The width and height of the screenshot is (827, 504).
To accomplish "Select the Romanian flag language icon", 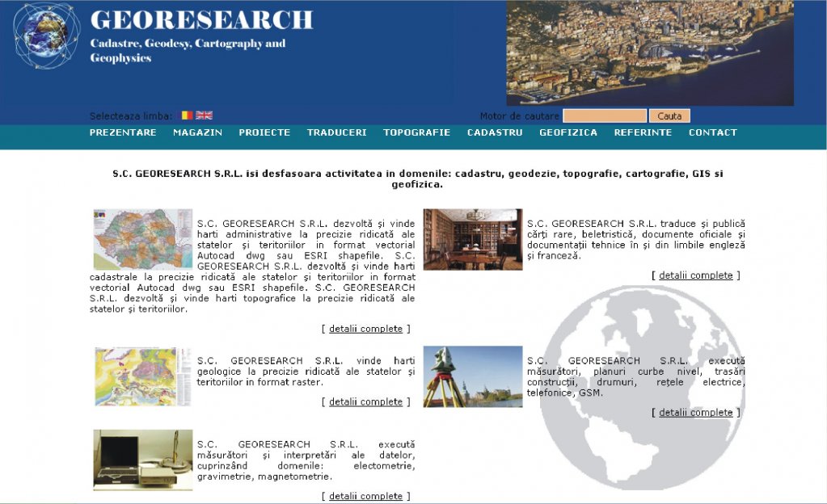I will point(187,115).
